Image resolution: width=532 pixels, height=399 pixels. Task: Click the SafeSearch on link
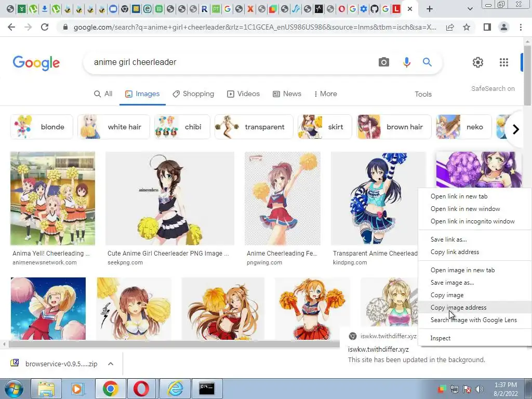(493, 88)
